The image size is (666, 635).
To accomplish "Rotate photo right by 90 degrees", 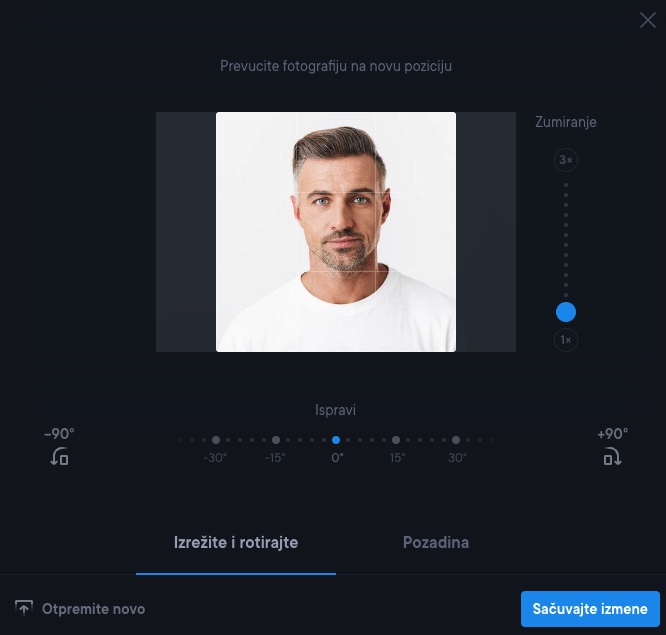I will (612, 456).
